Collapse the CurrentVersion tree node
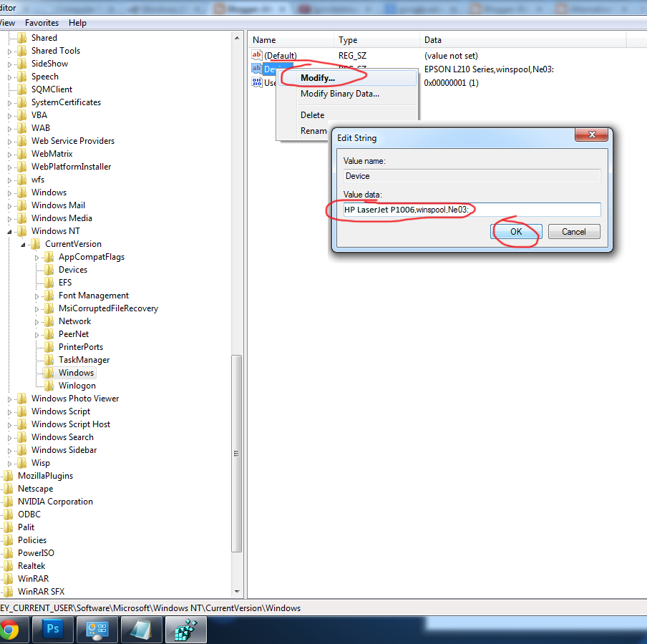This screenshot has width=647, height=644. [x=23, y=245]
